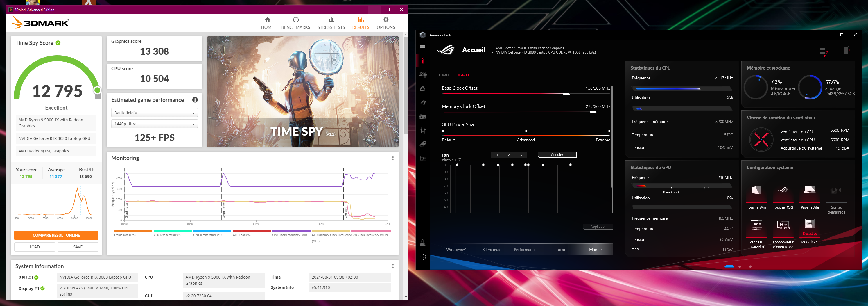This screenshot has width=868, height=306.
Task: Select fan profile preset 1
Action: [x=497, y=155]
